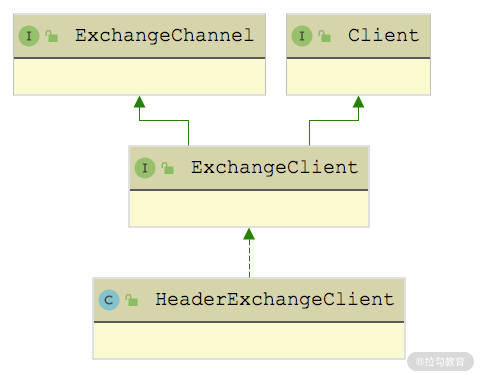This screenshot has width=480, height=377.
Task: Click the unlock icon next to HeaderExchangeClient
Action: click(132, 300)
